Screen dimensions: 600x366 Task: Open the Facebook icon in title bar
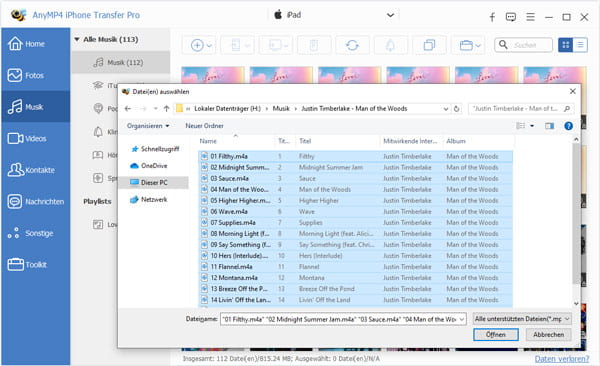coord(492,17)
